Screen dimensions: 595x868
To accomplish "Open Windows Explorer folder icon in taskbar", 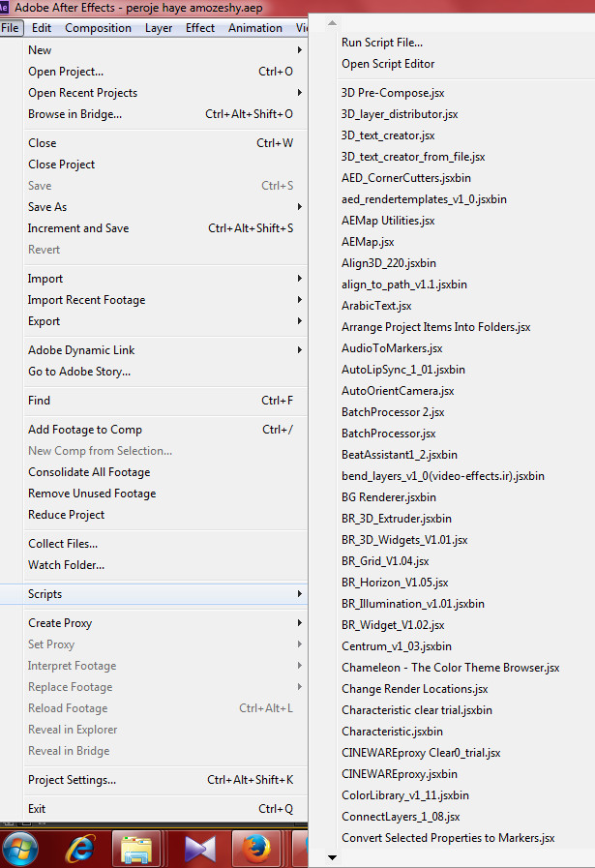I will pos(136,849).
